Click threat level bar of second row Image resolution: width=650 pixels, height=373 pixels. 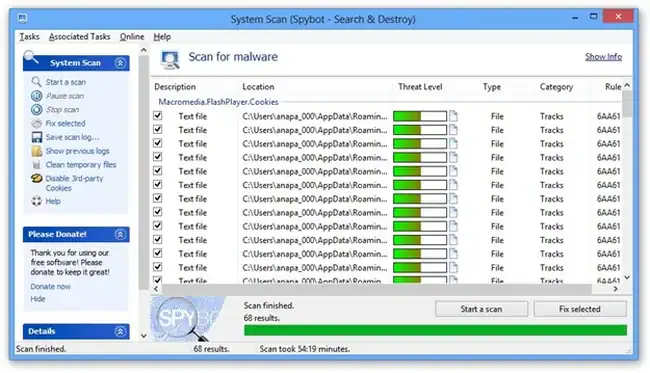point(420,130)
